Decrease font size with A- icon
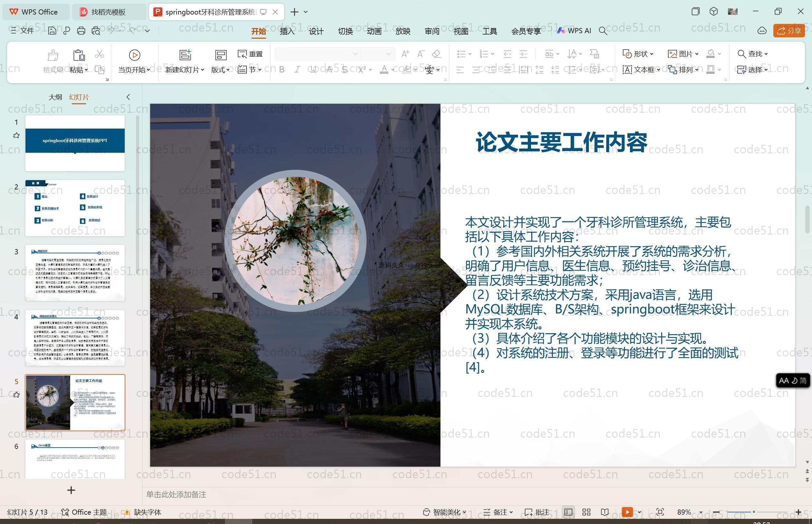Viewport: 812px width, 524px height. click(x=421, y=54)
